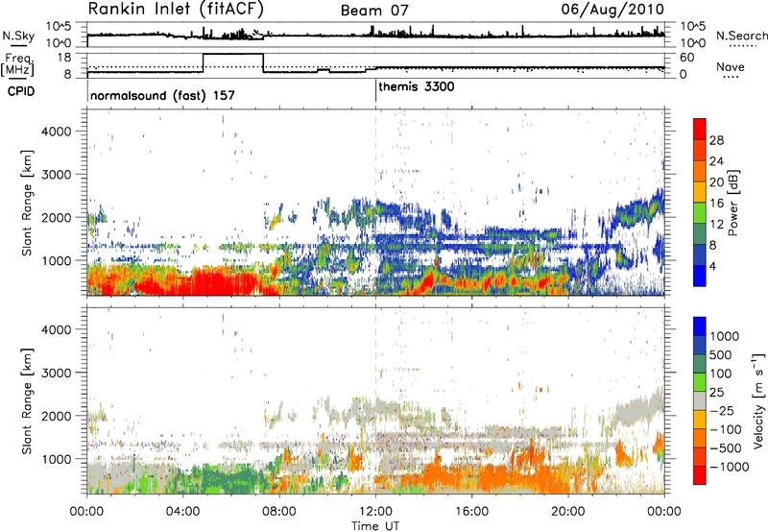
Task: Click the "08:00" time axis label
Action: (x=279, y=512)
